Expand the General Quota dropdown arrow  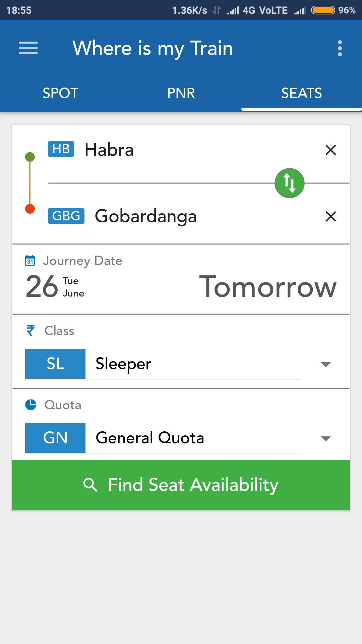tap(325, 438)
